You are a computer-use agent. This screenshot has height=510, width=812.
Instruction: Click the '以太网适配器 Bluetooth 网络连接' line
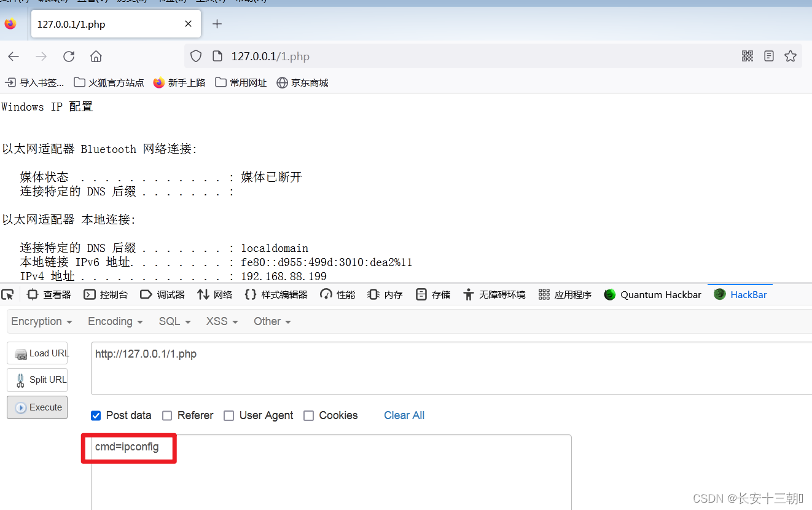tap(100, 149)
